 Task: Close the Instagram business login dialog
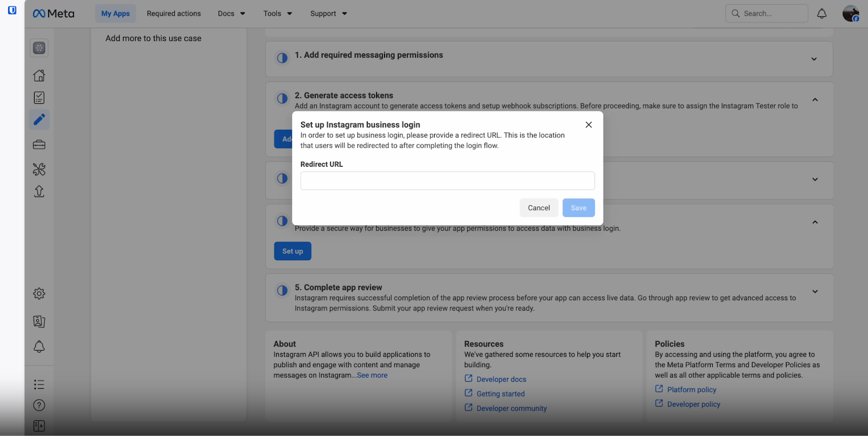tap(589, 125)
